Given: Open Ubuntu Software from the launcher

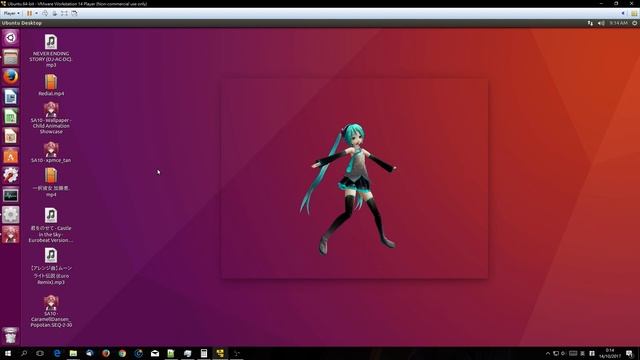Looking at the screenshot, I should pos(11,156).
